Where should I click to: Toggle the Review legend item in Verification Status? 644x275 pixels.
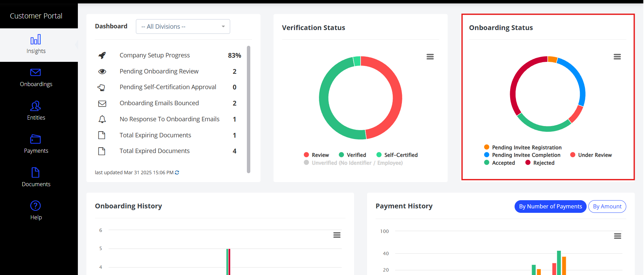tap(317, 155)
